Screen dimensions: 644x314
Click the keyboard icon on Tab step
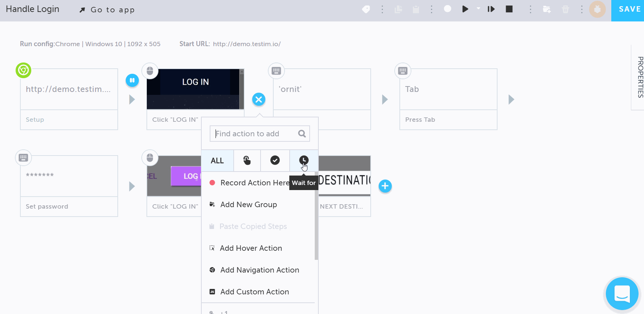click(x=403, y=71)
